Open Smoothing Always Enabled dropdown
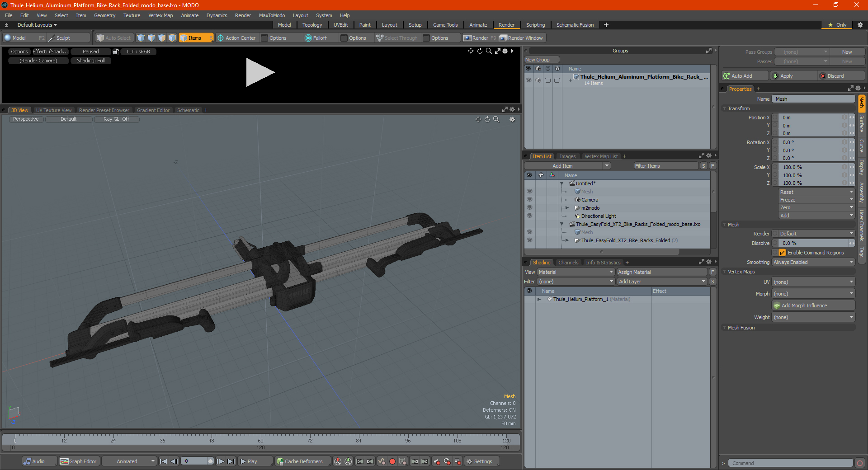The width and height of the screenshot is (868, 470). [813, 262]
